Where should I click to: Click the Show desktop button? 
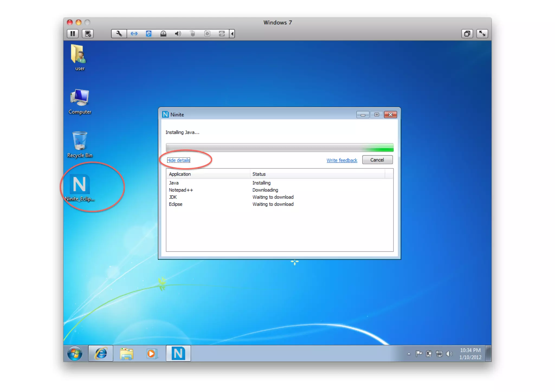pos(488,354)
